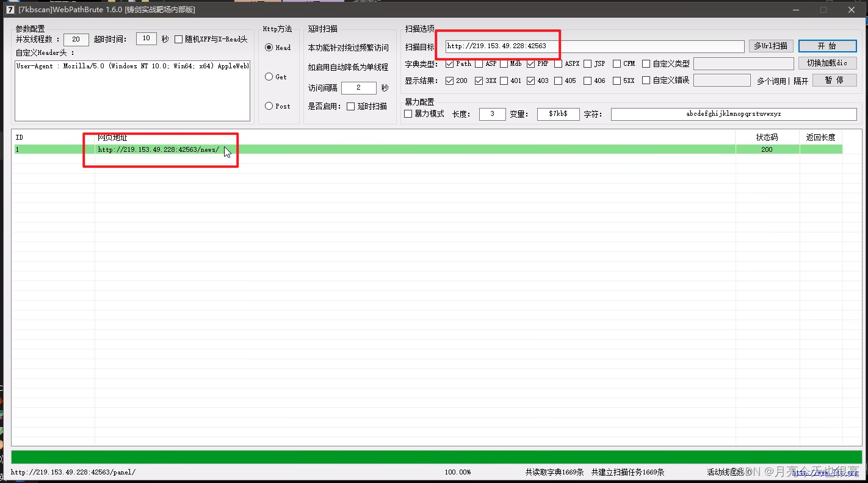Toggle the 3XX result filter
Image resolution: width=868 pixels, height=483 pixels.
click(479, 80)
